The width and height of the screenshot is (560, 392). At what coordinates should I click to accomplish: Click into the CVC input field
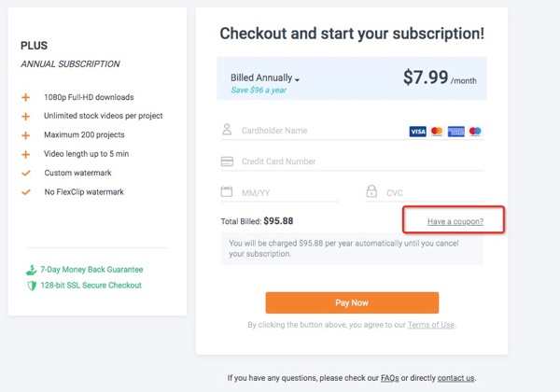point(429,193)
